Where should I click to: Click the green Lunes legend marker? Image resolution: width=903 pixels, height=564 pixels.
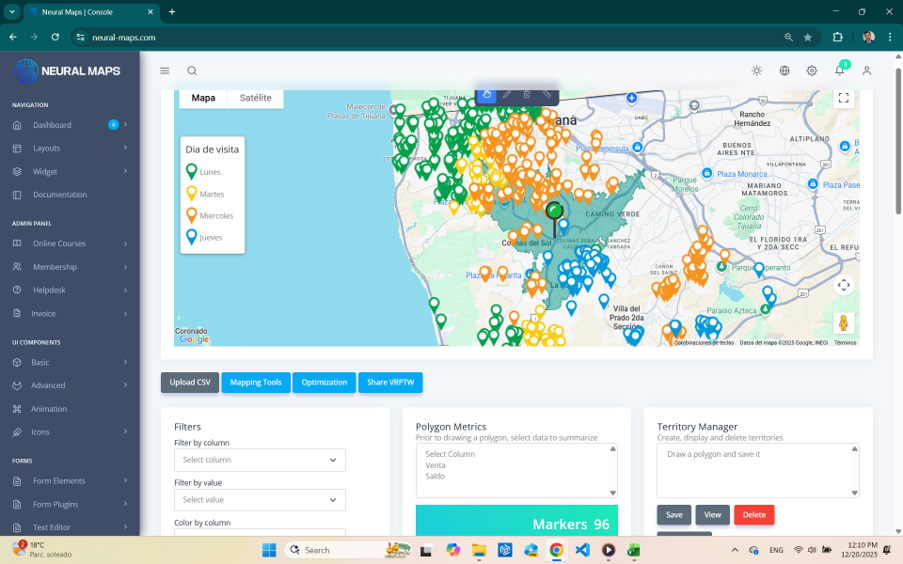192,172
